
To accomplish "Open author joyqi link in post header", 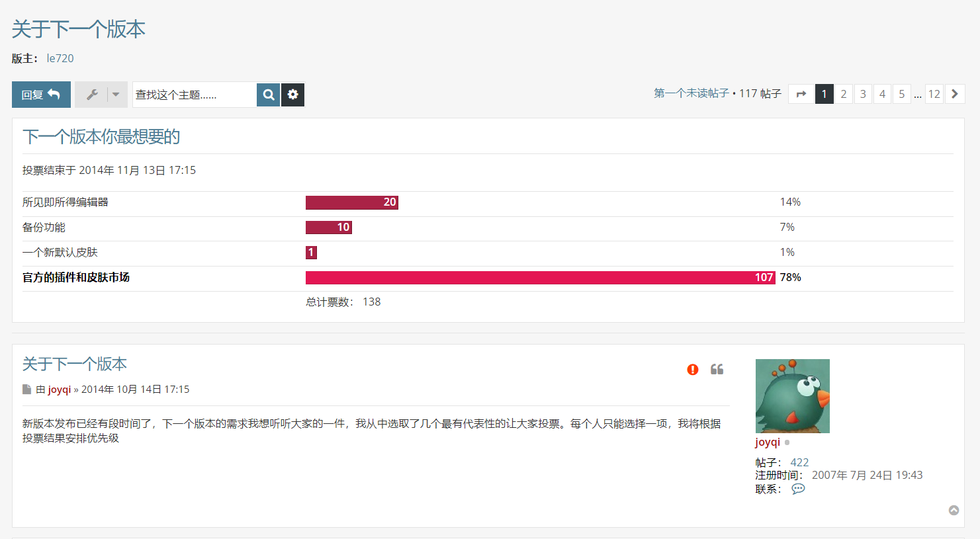I will (x=59, y=390).
